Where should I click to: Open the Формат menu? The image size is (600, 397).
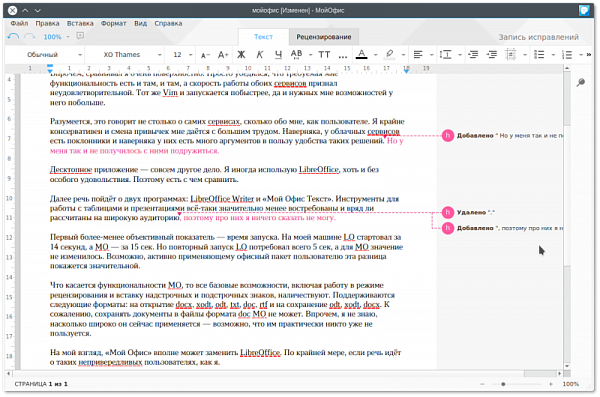pyautogui.click(x=114, y=23)
